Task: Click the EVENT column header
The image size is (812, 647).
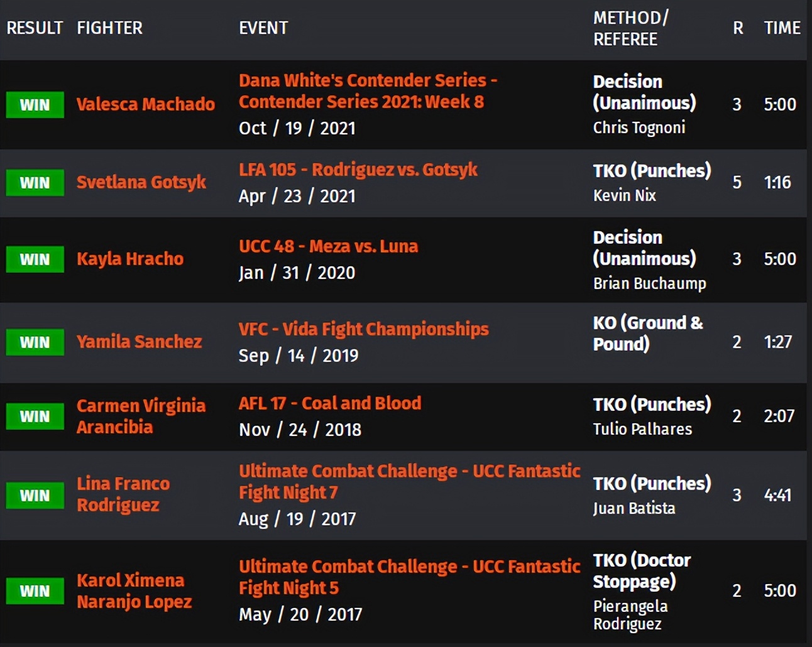Action: [x=263, y=28]
